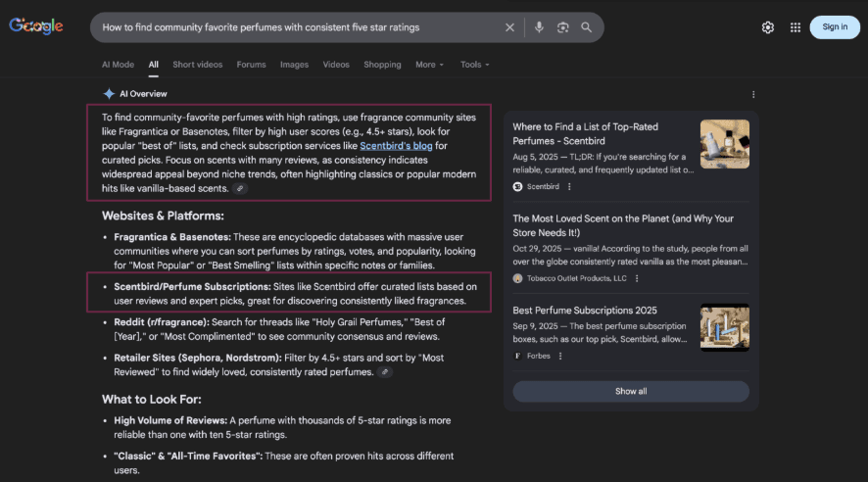Click the Tobacco Outlet Products favicon
Viewport: 868px width, 482px height.
pyautogui.click(x=517, y=278)
